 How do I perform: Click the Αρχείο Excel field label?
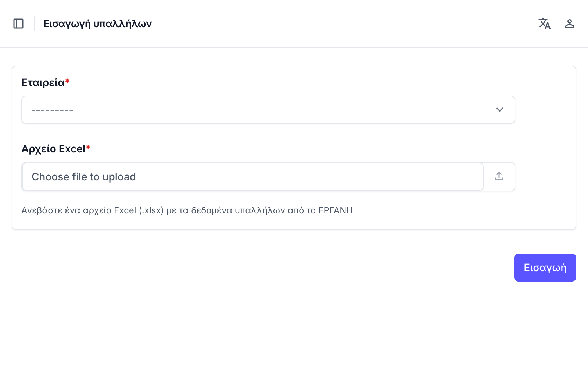coord(53,149)
